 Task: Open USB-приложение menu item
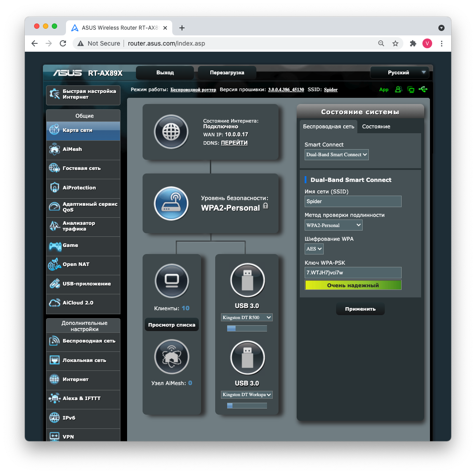(83, 284)
